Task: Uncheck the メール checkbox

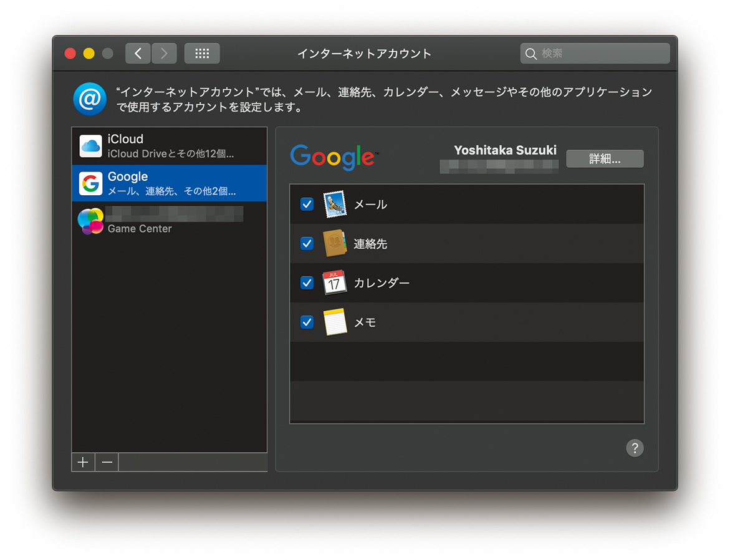Action: (x=307, y=205)
